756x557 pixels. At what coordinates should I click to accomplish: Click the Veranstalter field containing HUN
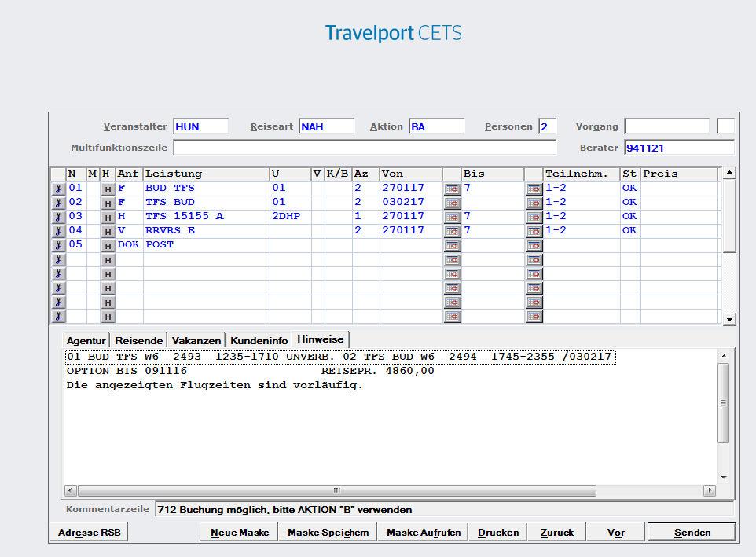click(200, 126)
